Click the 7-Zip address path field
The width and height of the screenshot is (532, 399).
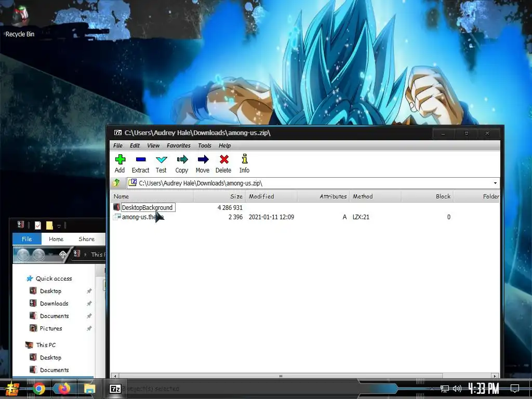312,183
